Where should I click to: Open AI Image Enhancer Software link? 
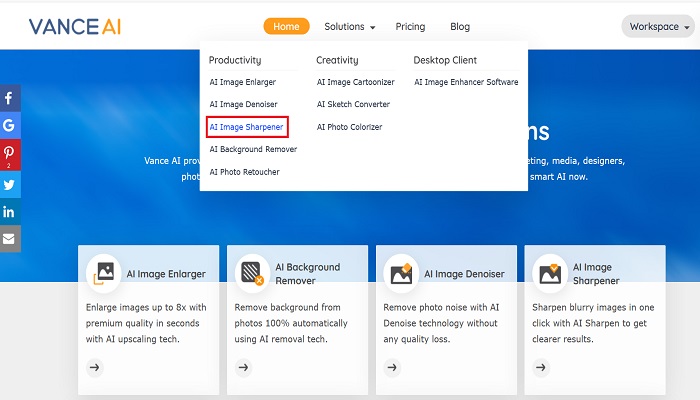pyautogui.click(x=466, y=82)
